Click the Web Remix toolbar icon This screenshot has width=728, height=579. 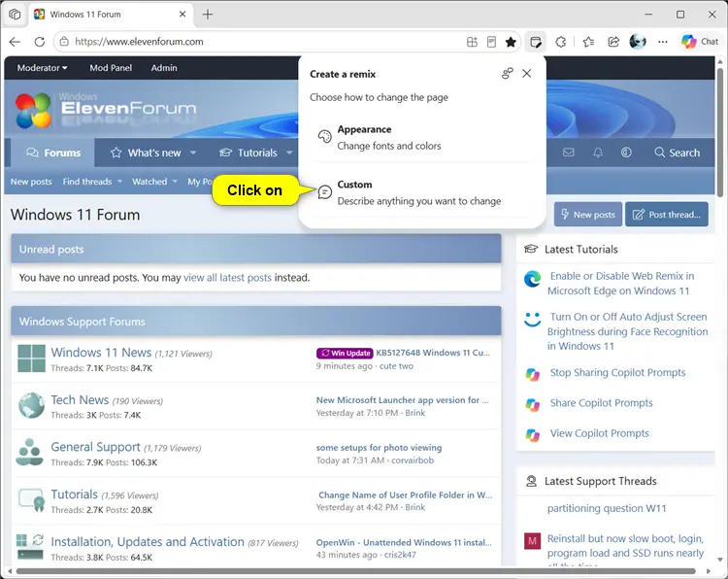pyautogui.click(x=535, y=42)
